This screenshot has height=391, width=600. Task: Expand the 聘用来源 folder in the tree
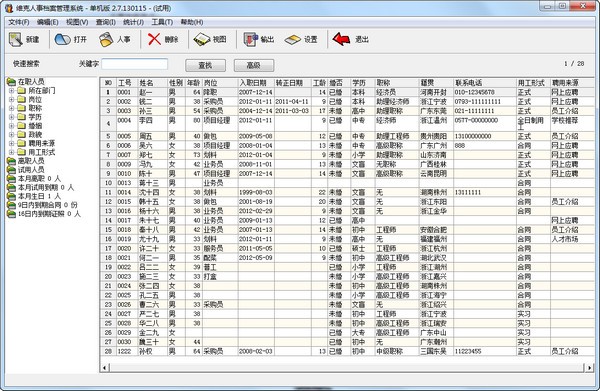(11, 143)
